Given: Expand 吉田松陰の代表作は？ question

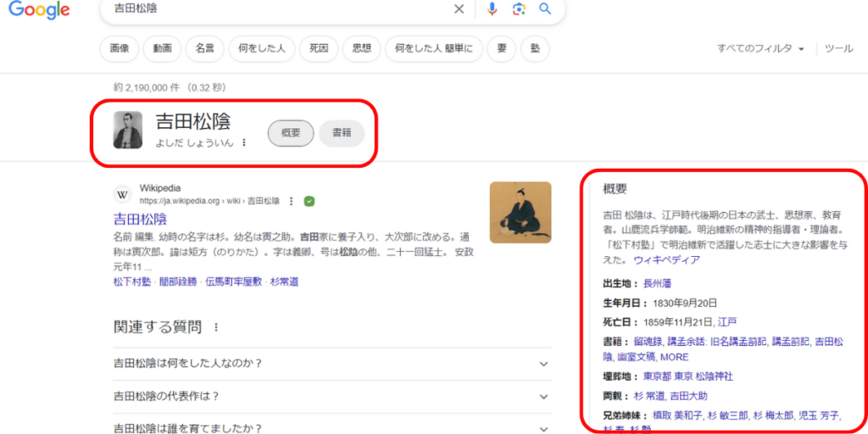Looking at the screenshot, I should [332, 397].
